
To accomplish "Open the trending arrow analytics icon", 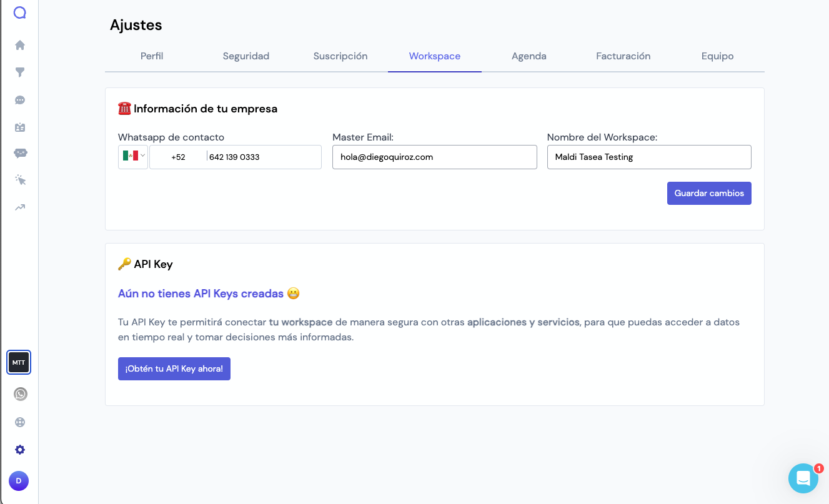I will coord(20,207).
